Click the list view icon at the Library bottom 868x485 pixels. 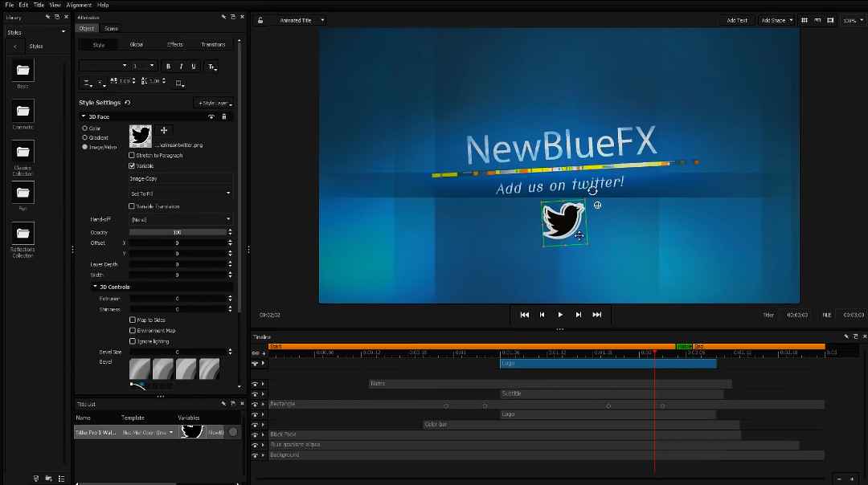click(61, 479)
